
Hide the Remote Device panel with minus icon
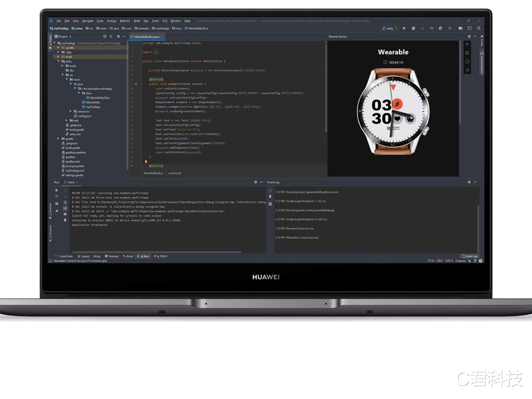475,36
